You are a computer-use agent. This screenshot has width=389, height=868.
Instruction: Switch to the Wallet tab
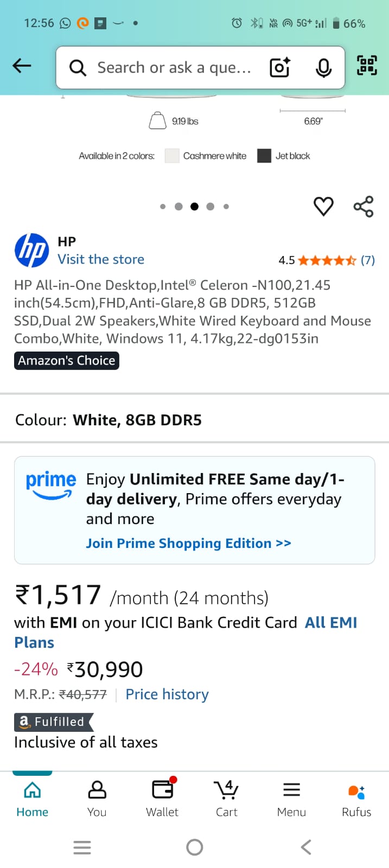coord(162,798)
